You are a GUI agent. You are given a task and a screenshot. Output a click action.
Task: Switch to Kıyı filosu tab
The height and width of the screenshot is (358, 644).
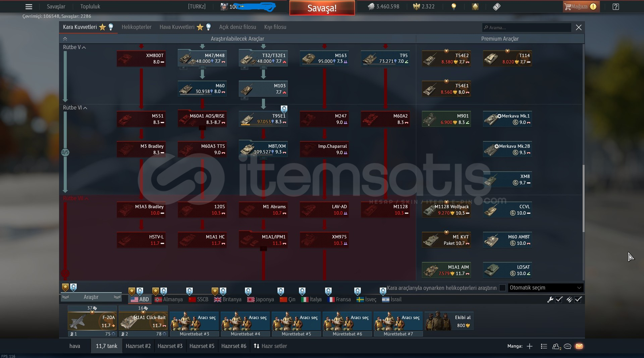[x=275, y=27]
